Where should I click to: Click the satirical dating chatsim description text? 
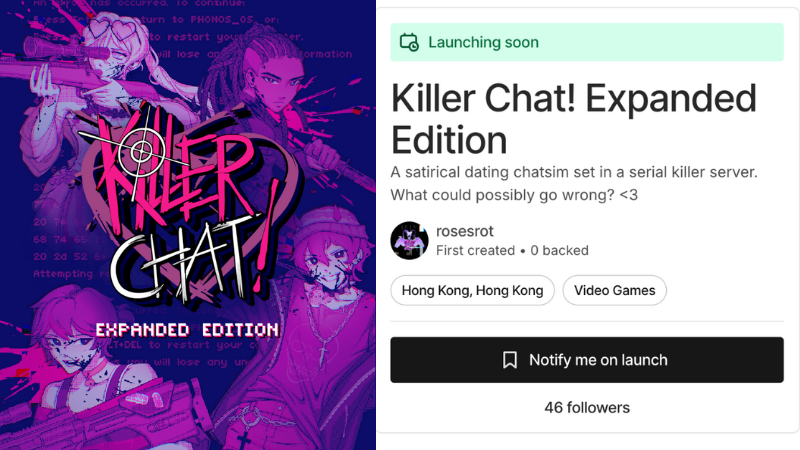[574, 183]
